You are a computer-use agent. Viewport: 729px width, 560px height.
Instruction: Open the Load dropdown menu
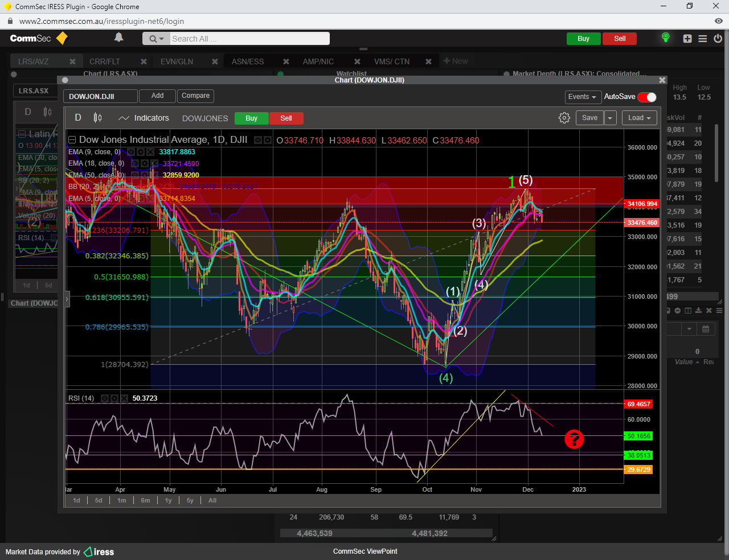(639, 118)
